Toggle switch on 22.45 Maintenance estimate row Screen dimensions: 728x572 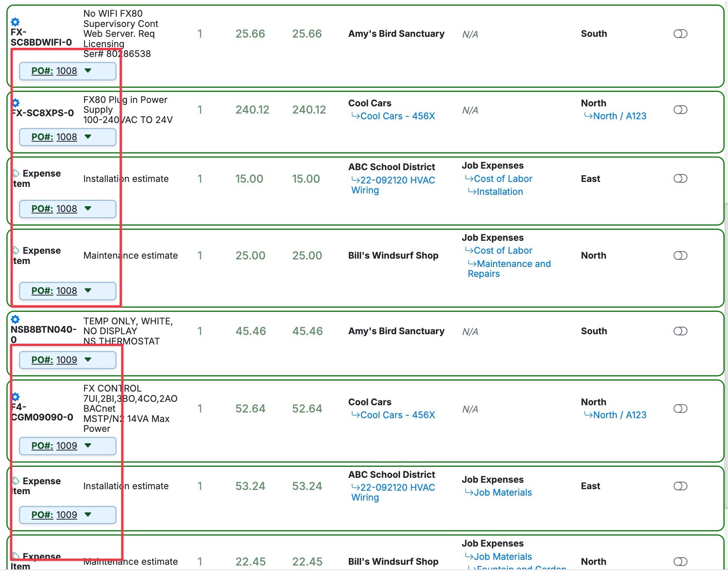pyautogui.click(x=680, y=561)
